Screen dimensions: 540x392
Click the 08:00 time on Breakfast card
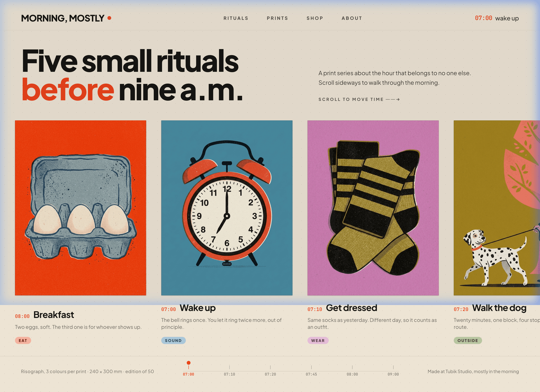point(22,316)
